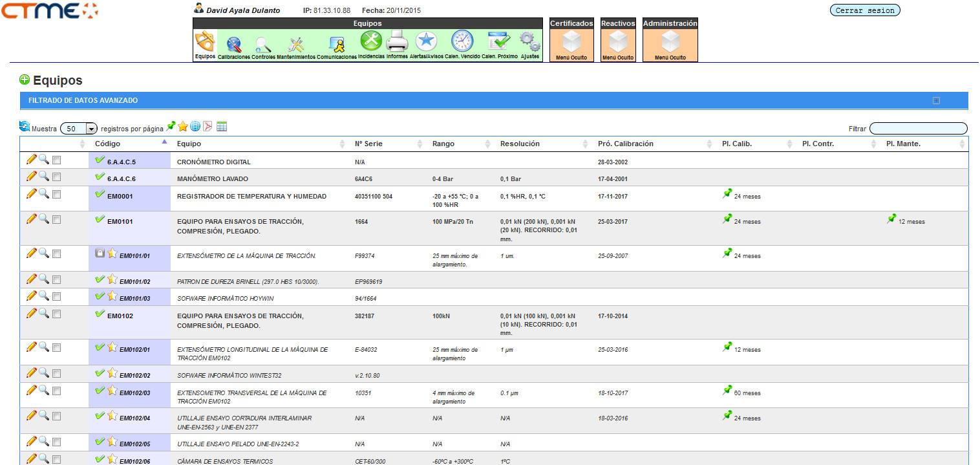Open the Alertas/Avisos star icon

[426, 41]
